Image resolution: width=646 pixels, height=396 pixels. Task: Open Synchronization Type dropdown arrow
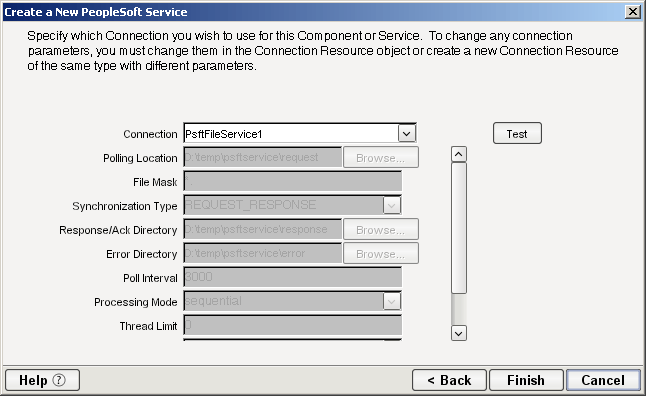click(x=391, y=205)
